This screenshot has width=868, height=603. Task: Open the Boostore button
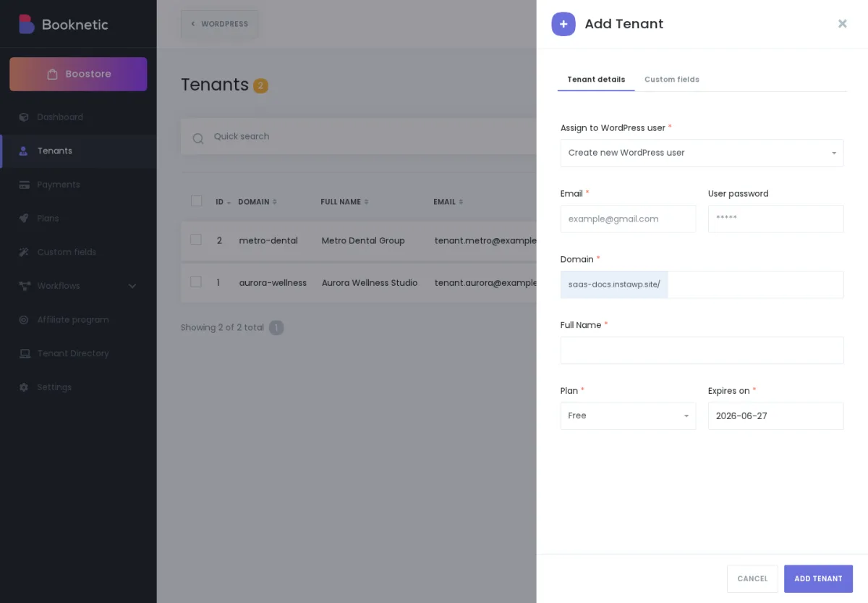pos(78,74)
